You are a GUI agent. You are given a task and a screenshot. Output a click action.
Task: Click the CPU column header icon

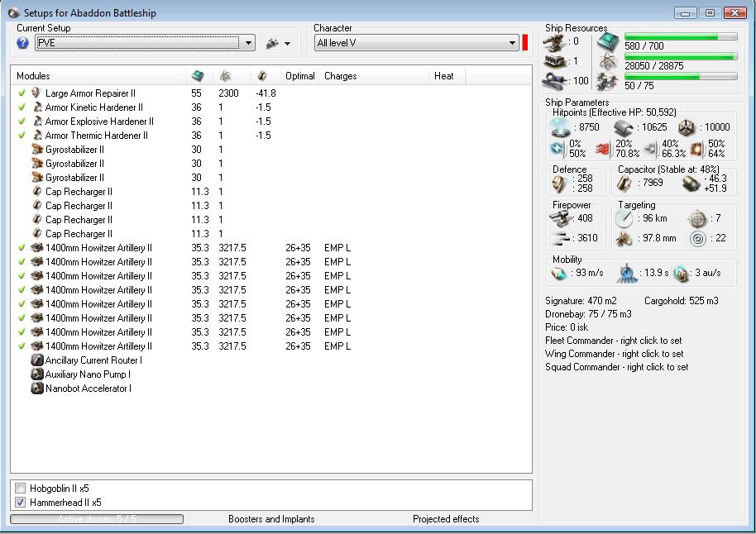(x=199, y=76)
